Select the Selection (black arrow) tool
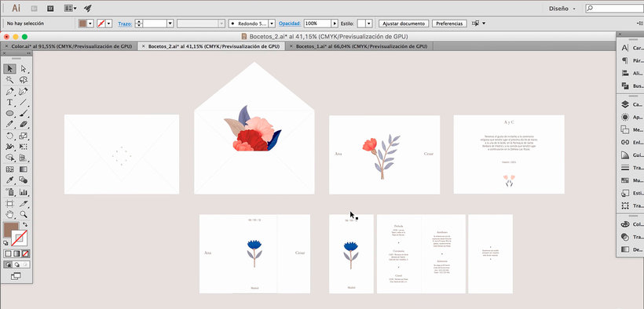Image resolution: width=644 pixels, height=309 pixels. 10,68
